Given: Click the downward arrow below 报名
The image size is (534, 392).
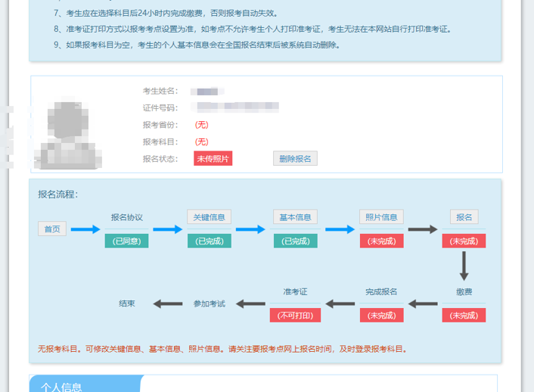Looking at the screenshot, I should click(x=464, y=266).
